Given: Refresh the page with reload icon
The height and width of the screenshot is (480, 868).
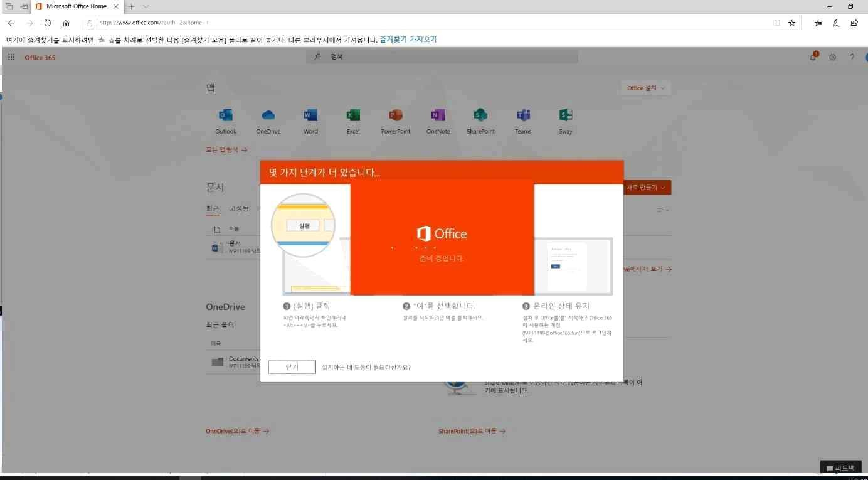Looking at the screenshot, I should (x=48, y=23).
